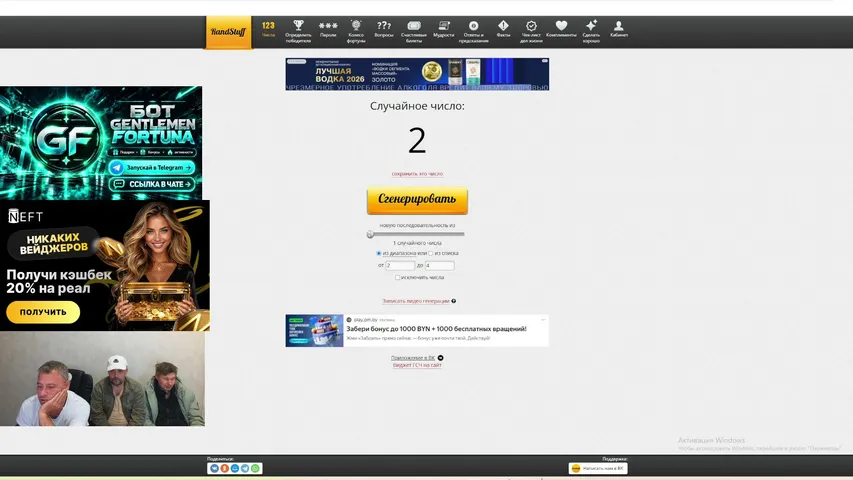
Task: Share via the Mail.ru icon
Action: (x=234, y=469)
